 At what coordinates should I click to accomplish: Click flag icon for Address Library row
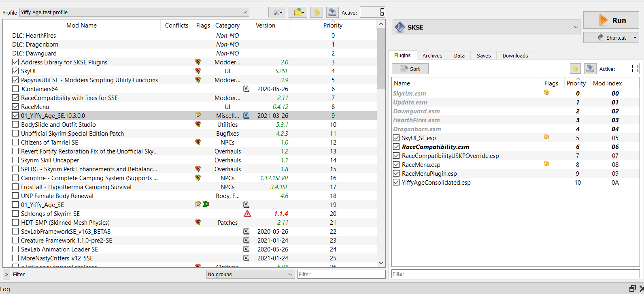[x=198, y=62]
